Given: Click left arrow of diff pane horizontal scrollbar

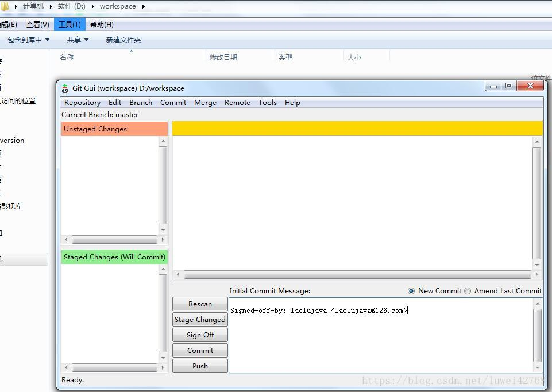Looking at the screenshot, I should [178, 274].
